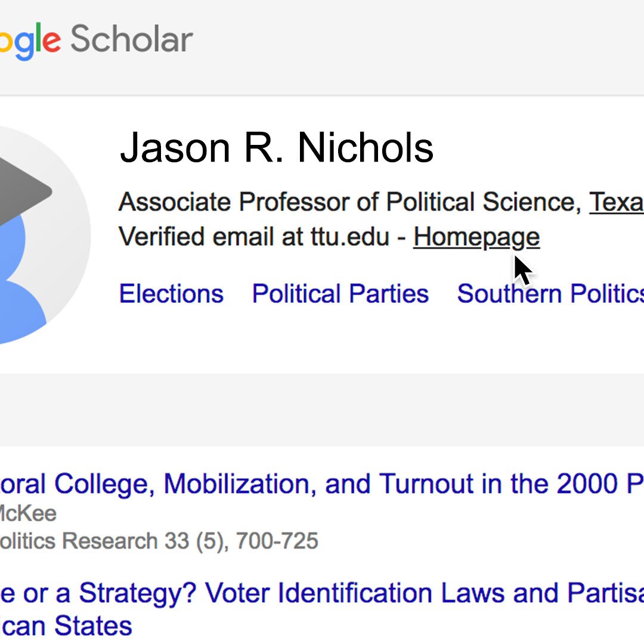
Task: Select the Elections interest tag
Action: pos(171,293)
